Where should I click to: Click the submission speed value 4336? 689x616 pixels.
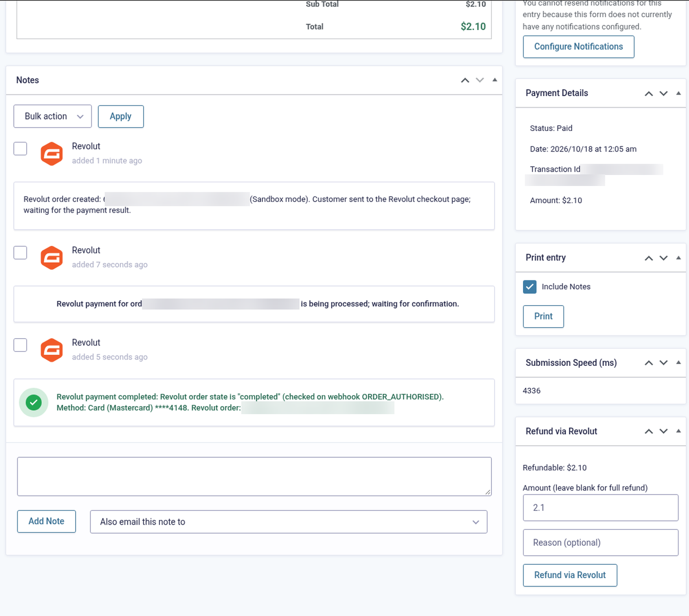532,391
